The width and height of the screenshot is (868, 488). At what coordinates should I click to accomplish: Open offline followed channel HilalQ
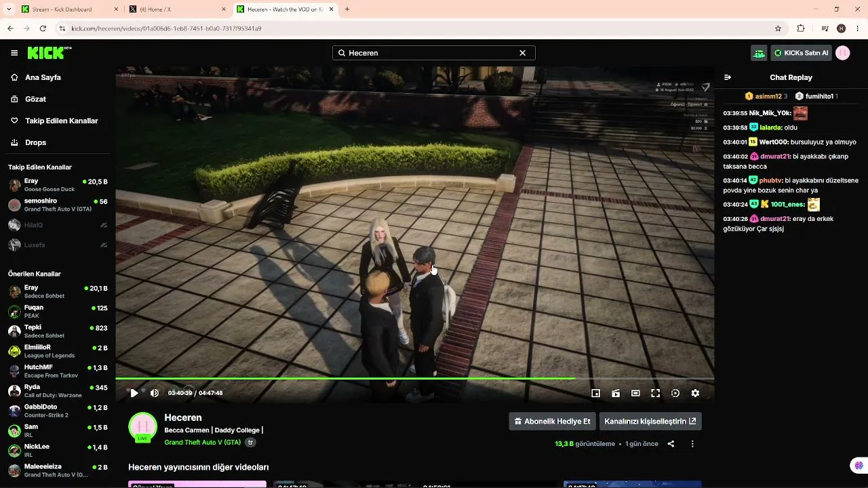point(58,225)
